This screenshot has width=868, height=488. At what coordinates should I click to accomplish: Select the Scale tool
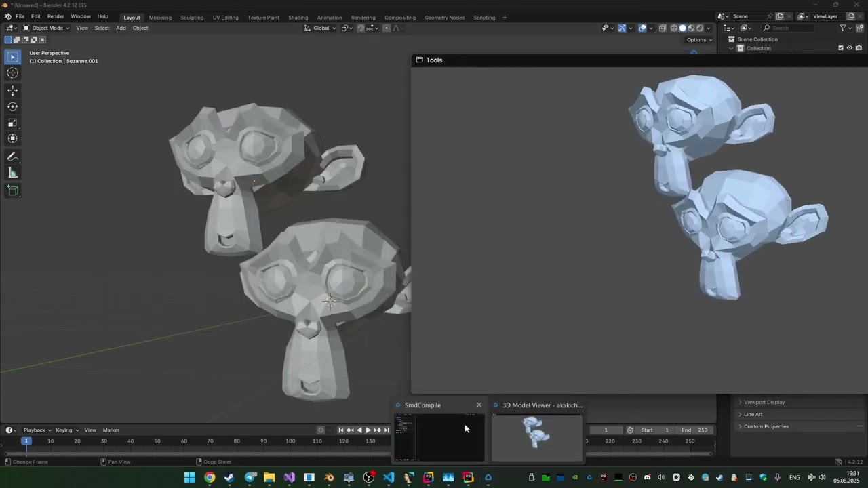(x=13, y=123)
